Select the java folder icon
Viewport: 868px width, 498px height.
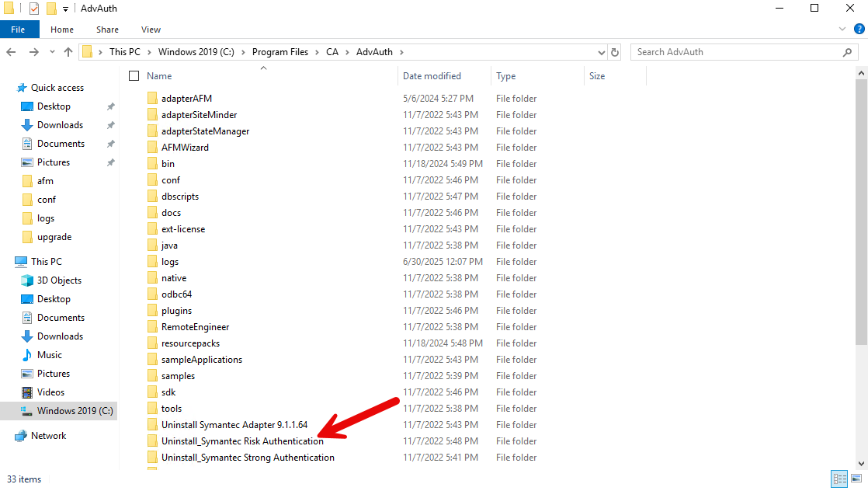pyautogui.click(x=152, y=246)
